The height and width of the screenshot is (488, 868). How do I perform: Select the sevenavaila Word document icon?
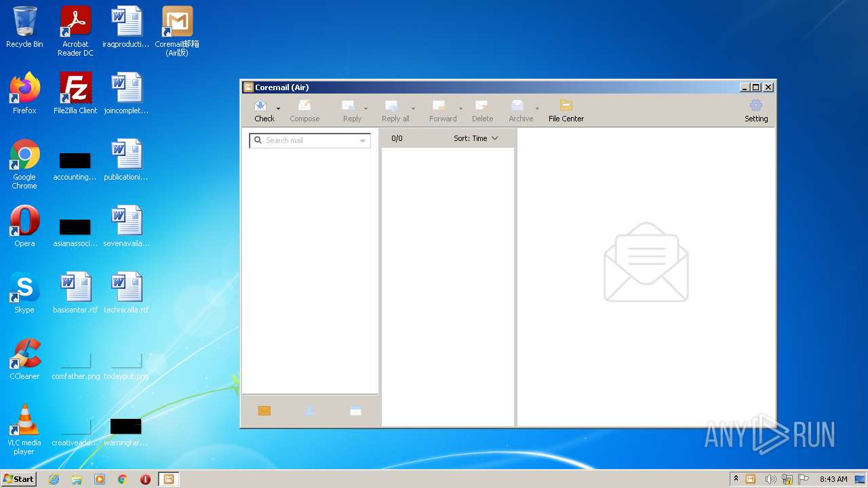[126, 226]
